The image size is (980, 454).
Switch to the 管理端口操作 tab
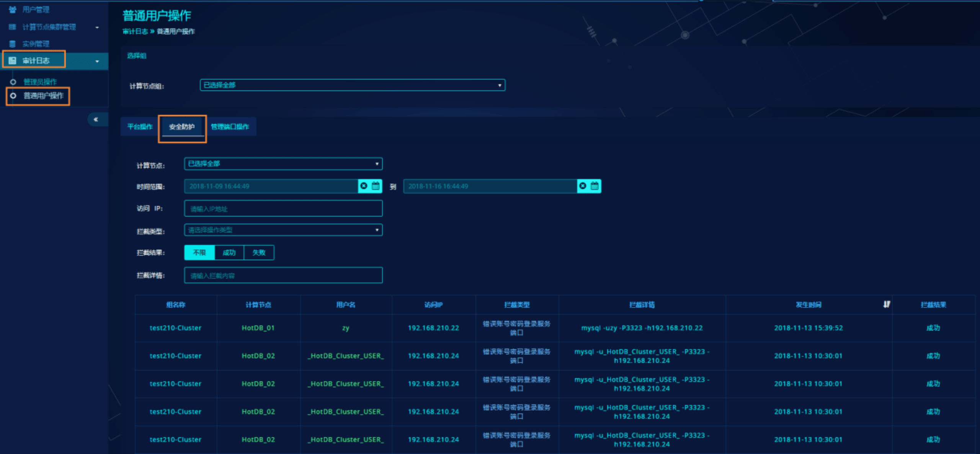pos(230,127)
